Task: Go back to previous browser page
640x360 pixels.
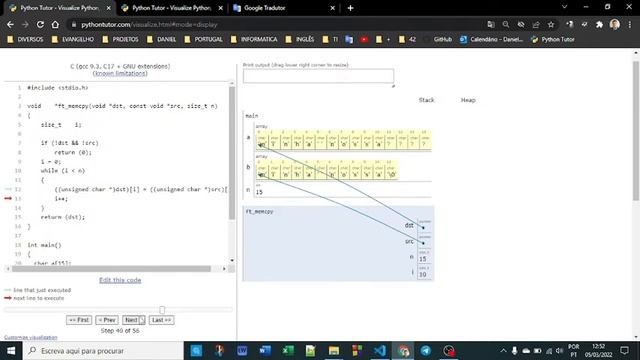Action: [x=10, y=24]
